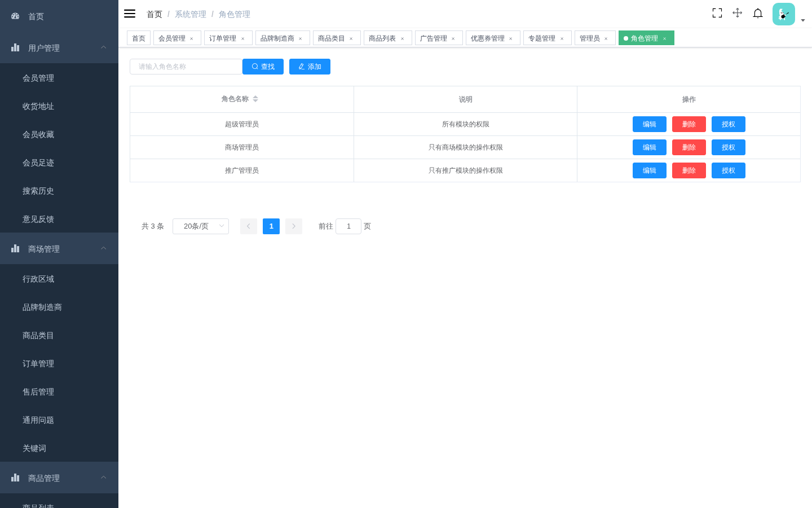Toggle the hamburger sidebar collapse icon
The height and width of the screenshot is (508, 812).
click(130, 14)
